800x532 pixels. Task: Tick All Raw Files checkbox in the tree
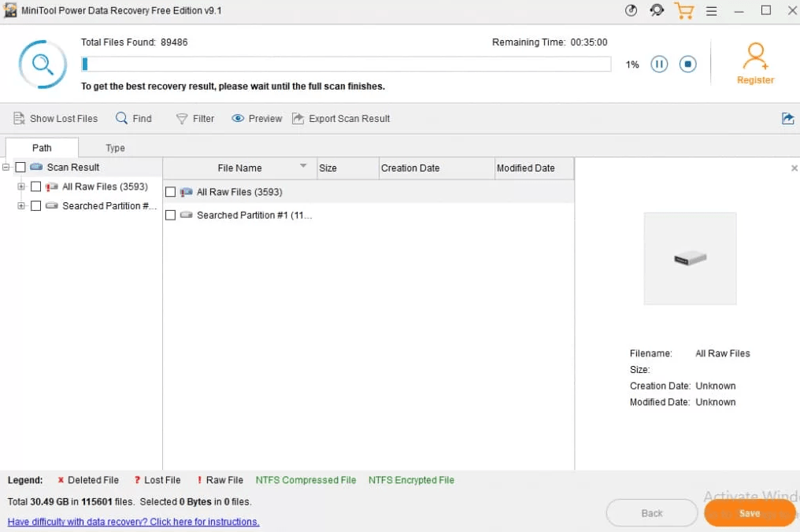[x=35, y=187]
